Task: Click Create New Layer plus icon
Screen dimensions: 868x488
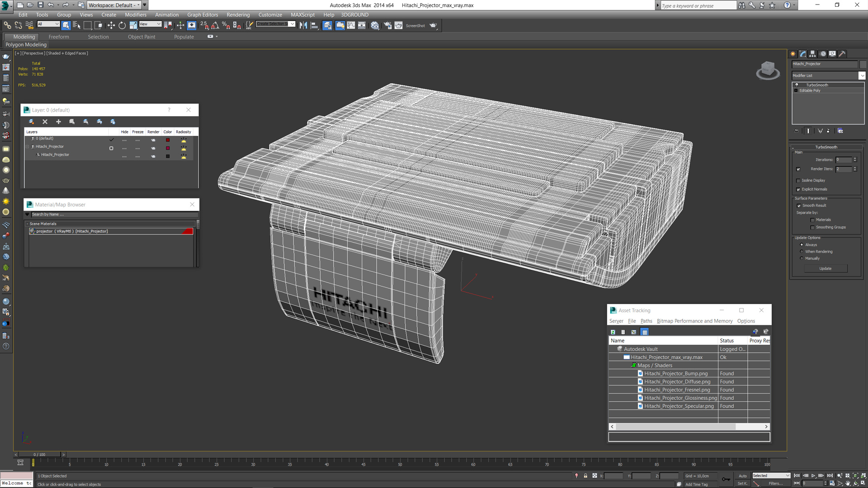Action: (x=58, y=122)
